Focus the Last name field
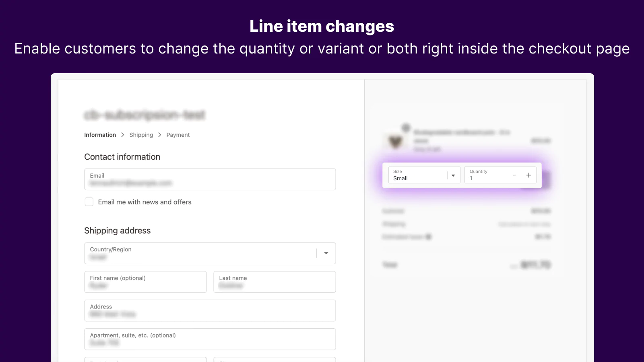Viewport: 644px width, 362px height. point(275,282)
